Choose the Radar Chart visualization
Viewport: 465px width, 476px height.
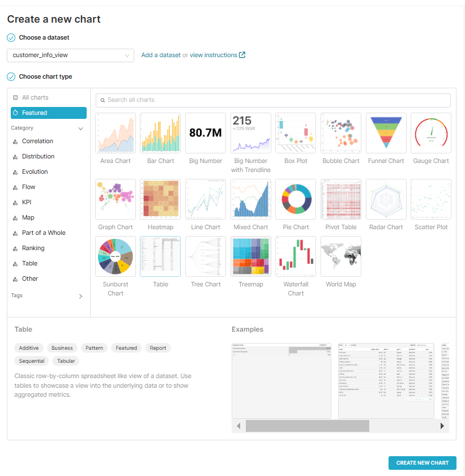pyautogui.click(x=386, y=199)
